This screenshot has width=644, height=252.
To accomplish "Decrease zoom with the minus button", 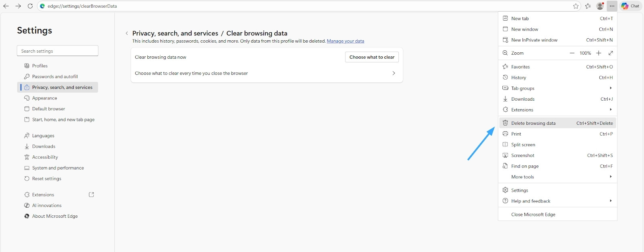I will (x=572, y=53).
